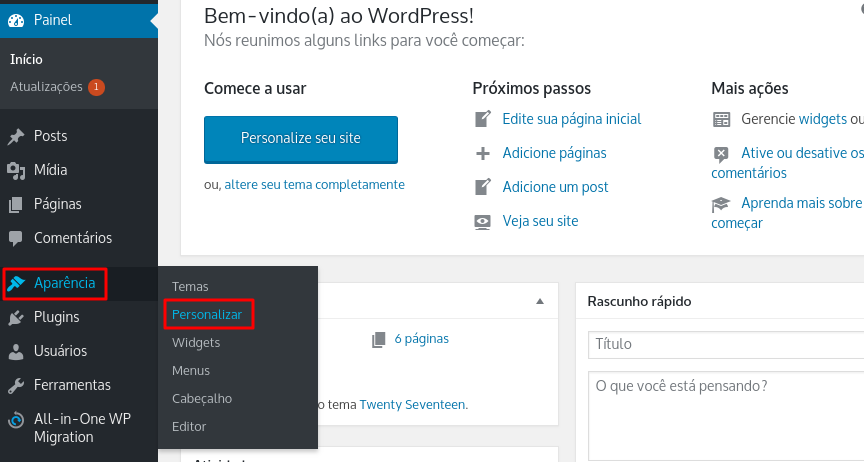Choose Menus from the Aparência flyout
The image size is (864, 462).
(x=191, y=370)
